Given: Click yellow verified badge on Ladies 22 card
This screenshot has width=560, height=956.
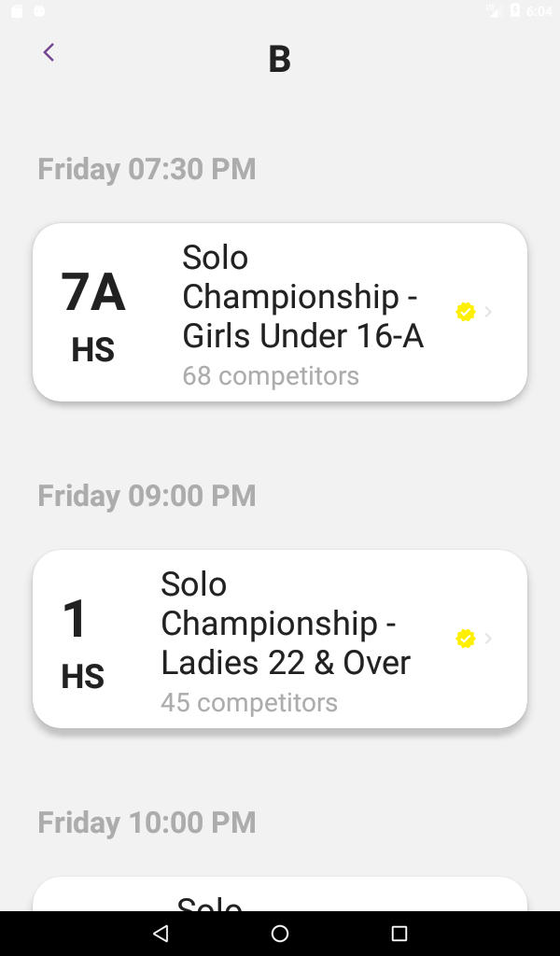Looking at the screenshot, I should 466,639.
